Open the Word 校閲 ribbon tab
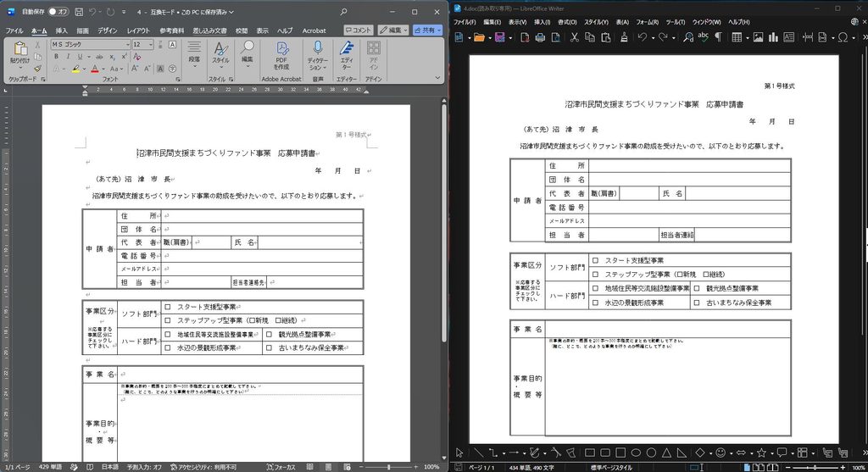 tap(242, 31)
